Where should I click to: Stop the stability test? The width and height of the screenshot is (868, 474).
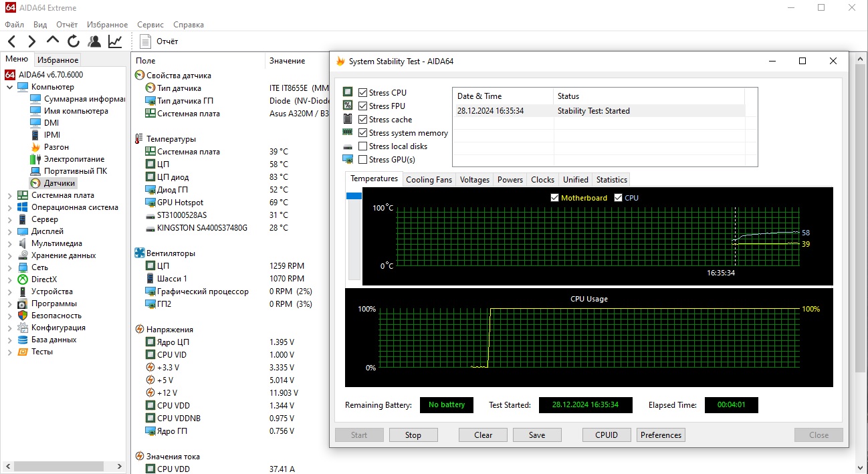coord(413,435)
